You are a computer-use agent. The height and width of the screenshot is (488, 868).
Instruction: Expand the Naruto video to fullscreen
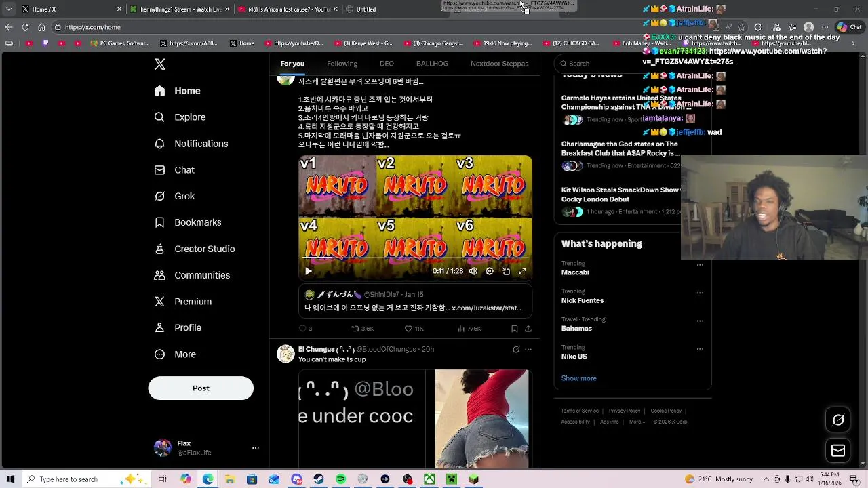pyautogui.click(x=522, y=271)
